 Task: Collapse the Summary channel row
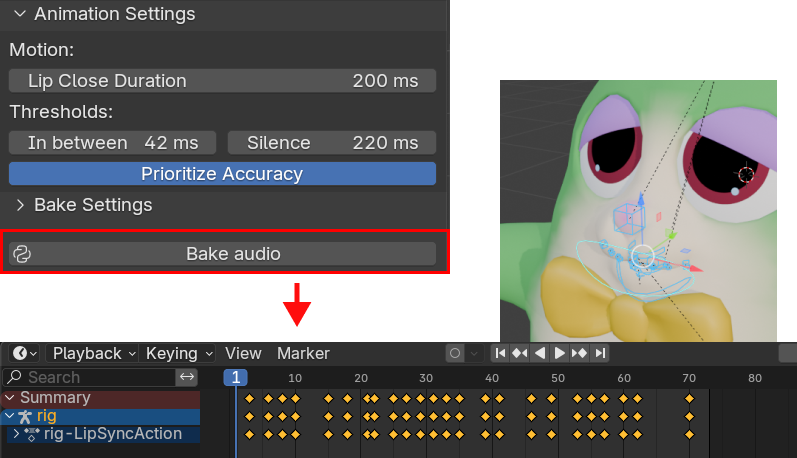pos(10,397)
